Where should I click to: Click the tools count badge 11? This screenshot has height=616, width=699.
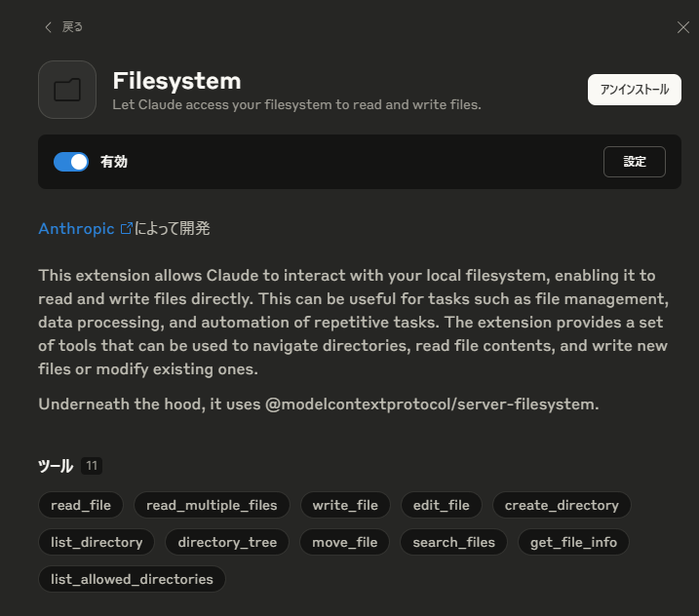92,466
